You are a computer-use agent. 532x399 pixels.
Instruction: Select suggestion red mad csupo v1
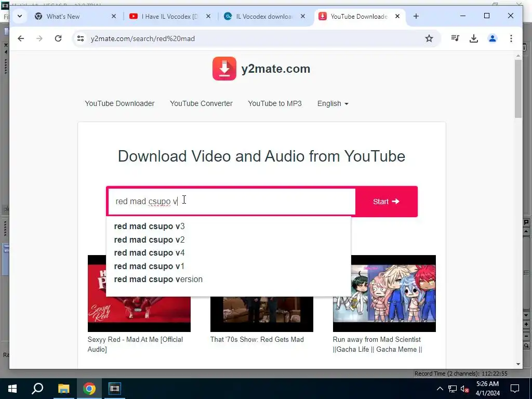(149, 266)
